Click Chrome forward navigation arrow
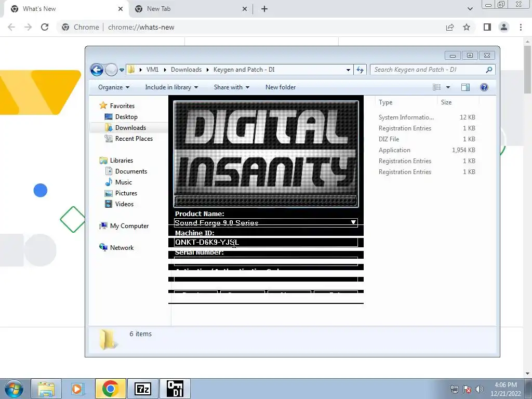Screen dimensions: 532x399 click(x=28, y=27)
